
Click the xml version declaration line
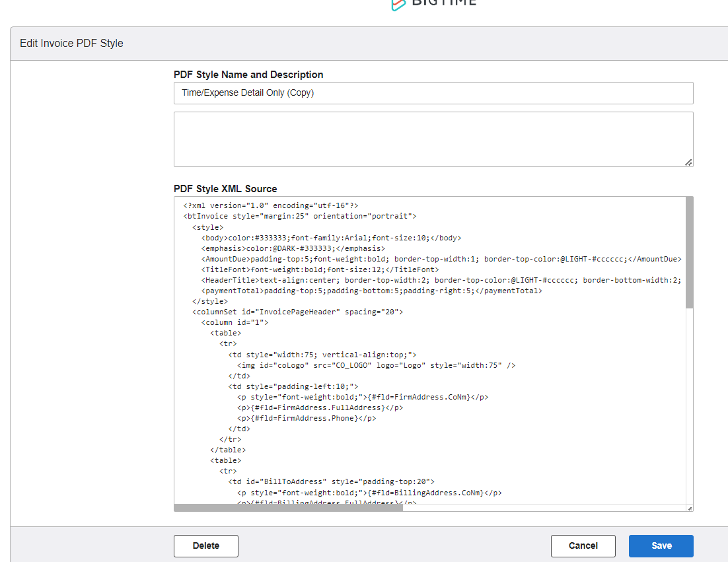tap(271, 205)
